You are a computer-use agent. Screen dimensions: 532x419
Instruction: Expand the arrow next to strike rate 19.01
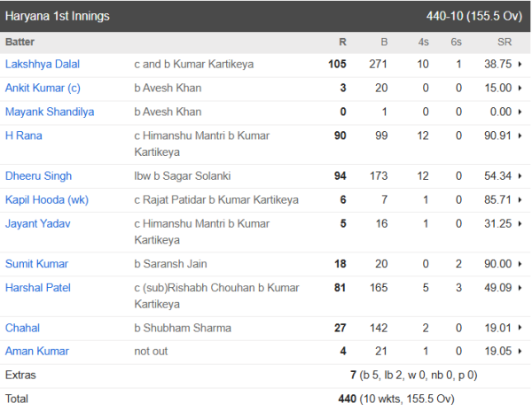coord(519,329)
